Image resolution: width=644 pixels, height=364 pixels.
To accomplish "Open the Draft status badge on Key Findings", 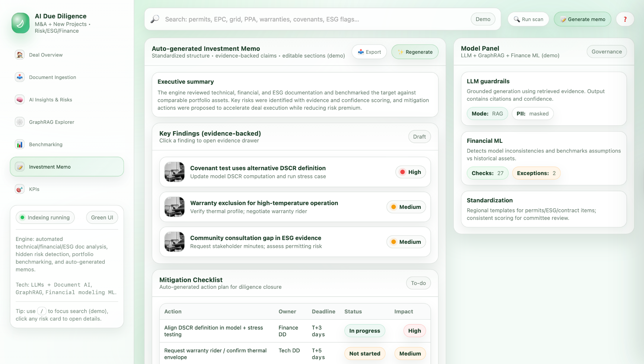I will (x=419, y=137).
